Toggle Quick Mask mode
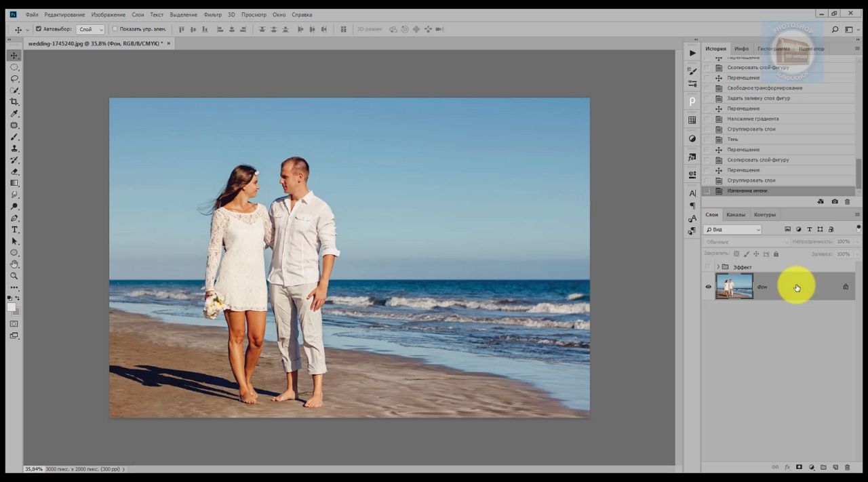The height and width of the screenshot is (482, 868). pos(14,323)
